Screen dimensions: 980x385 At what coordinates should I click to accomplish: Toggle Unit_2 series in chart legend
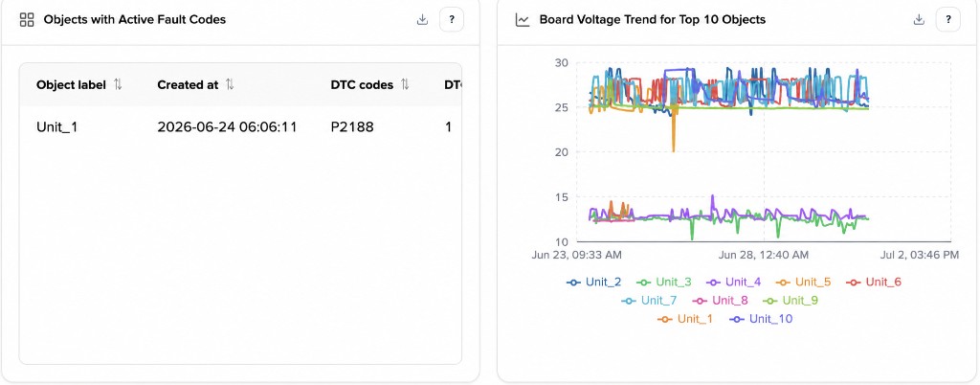593,282
